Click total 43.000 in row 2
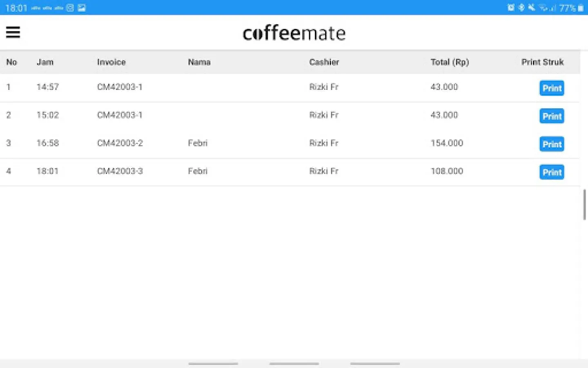This screenshot has width=588, height=368. pyautogui.click(x=444, y=115)
